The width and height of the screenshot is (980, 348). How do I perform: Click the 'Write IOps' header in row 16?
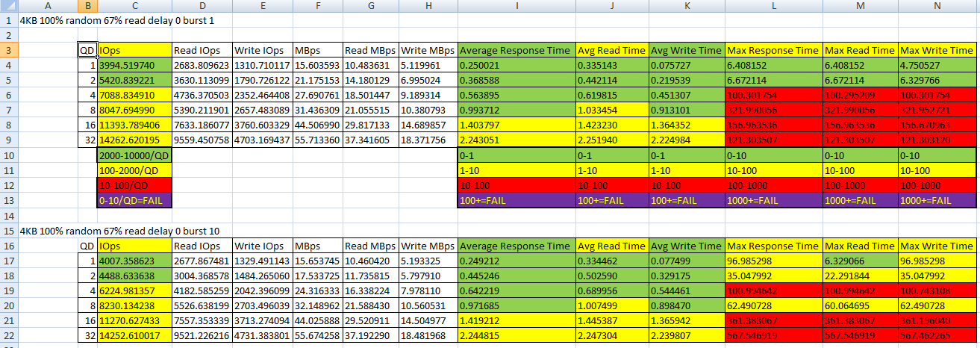[262, 245]
